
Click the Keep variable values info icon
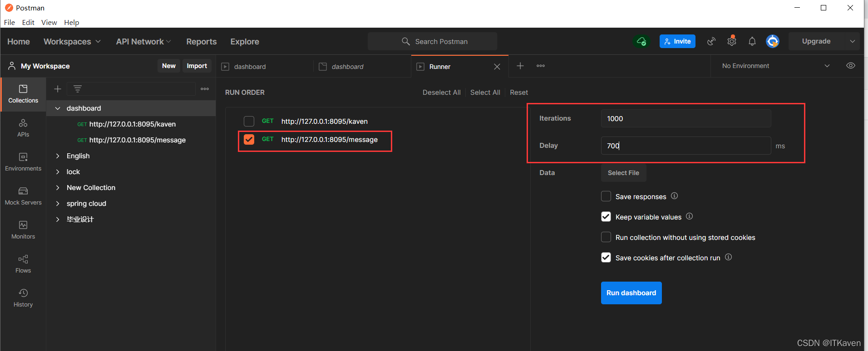point(690,216)
